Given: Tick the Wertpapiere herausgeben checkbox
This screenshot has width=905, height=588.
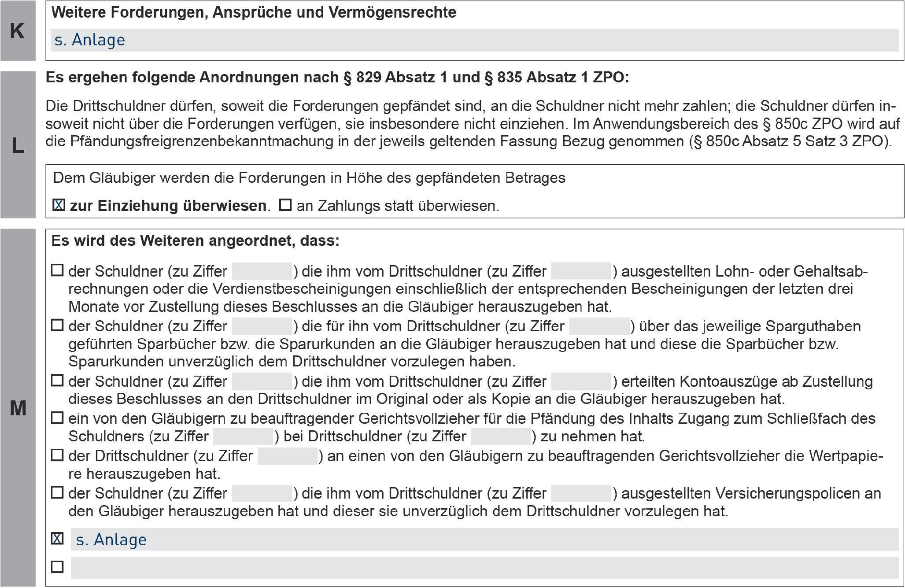Looking at the screenshot, I should tap(57, 455).
